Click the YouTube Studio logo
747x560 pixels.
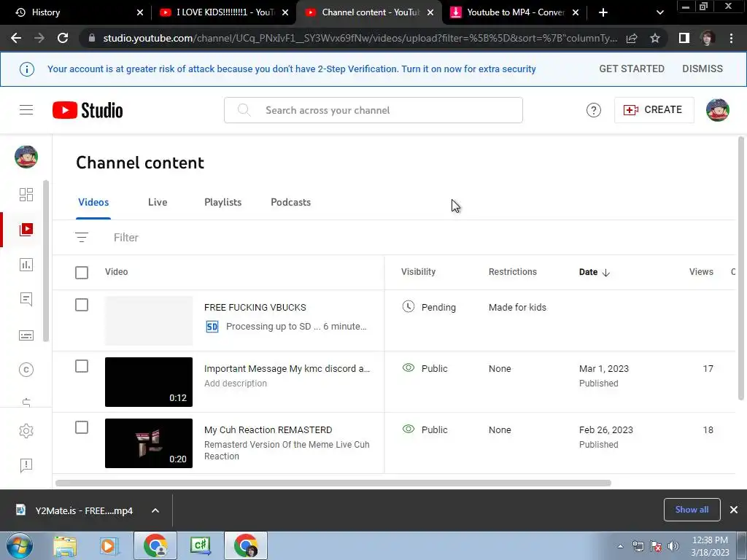(x=88, y=110)
